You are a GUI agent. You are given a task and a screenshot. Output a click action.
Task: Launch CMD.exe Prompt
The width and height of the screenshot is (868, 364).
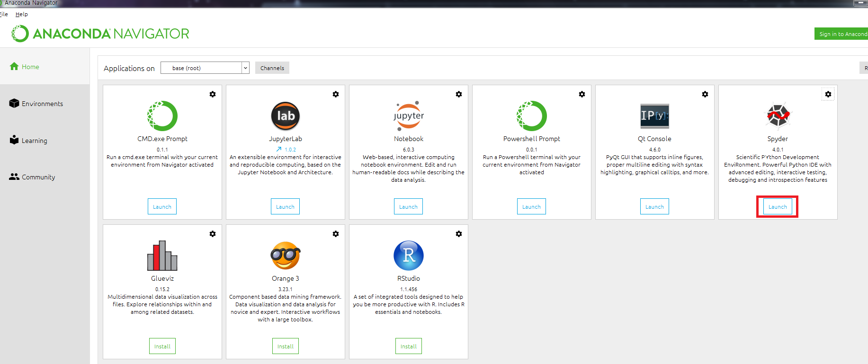pyautogui.click(x=162, y=207)
